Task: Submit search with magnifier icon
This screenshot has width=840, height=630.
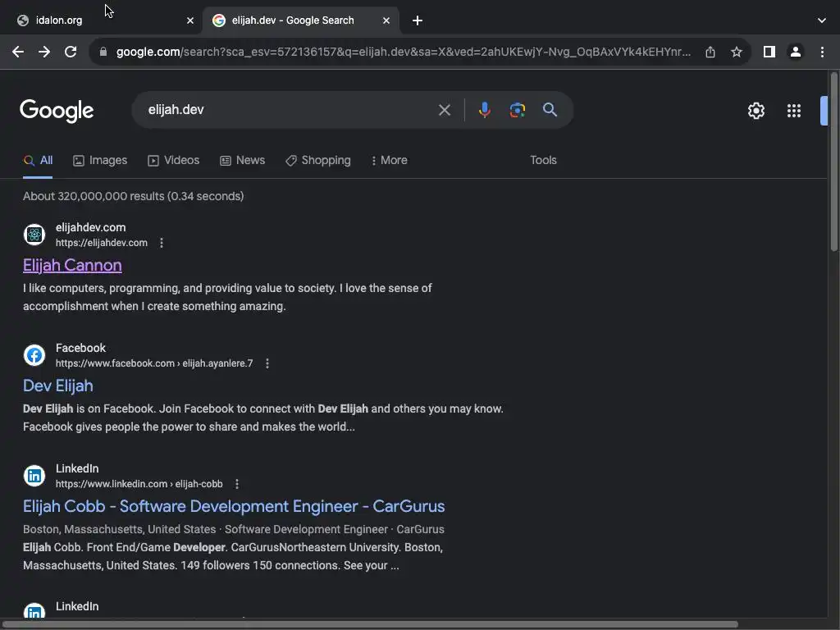Action: click(550, 110)
